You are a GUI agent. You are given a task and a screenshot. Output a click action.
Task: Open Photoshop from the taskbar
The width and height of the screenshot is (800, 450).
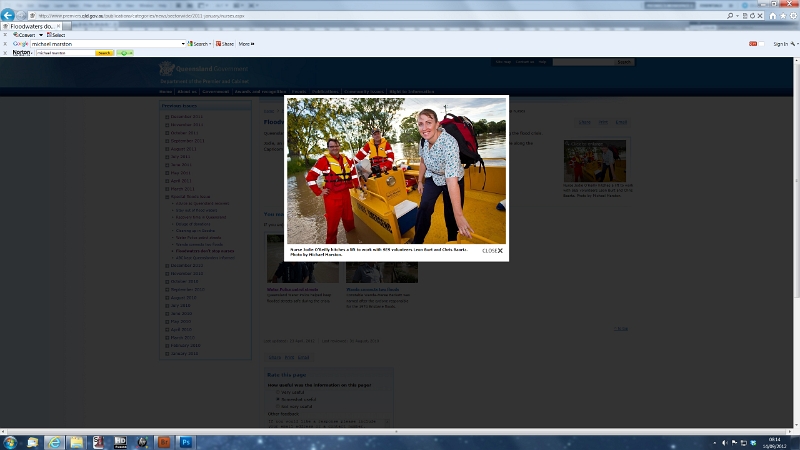pos(186,442)
